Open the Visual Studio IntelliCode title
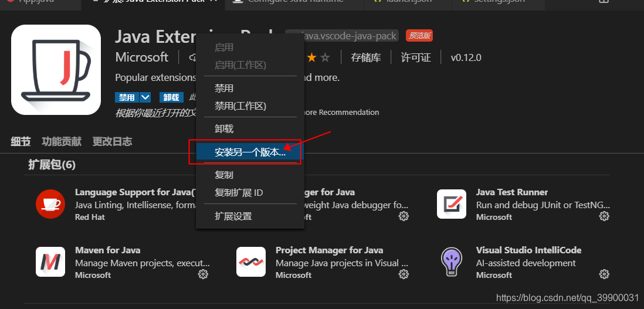The height and width of the screenshot is (309, 644). point(528,250)
